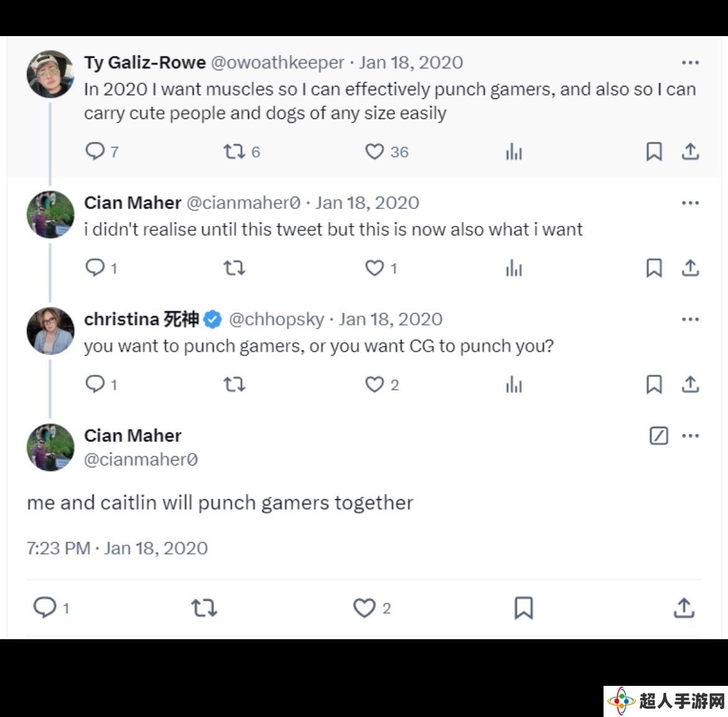Share Cian Maher's 'didn't realise' reply
This screenshot has width=728, height=717.
point(691,268)
